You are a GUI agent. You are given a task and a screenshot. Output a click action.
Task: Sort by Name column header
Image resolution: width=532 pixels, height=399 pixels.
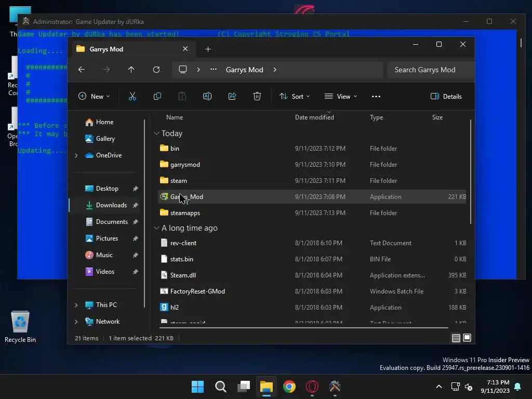(175, 117)
